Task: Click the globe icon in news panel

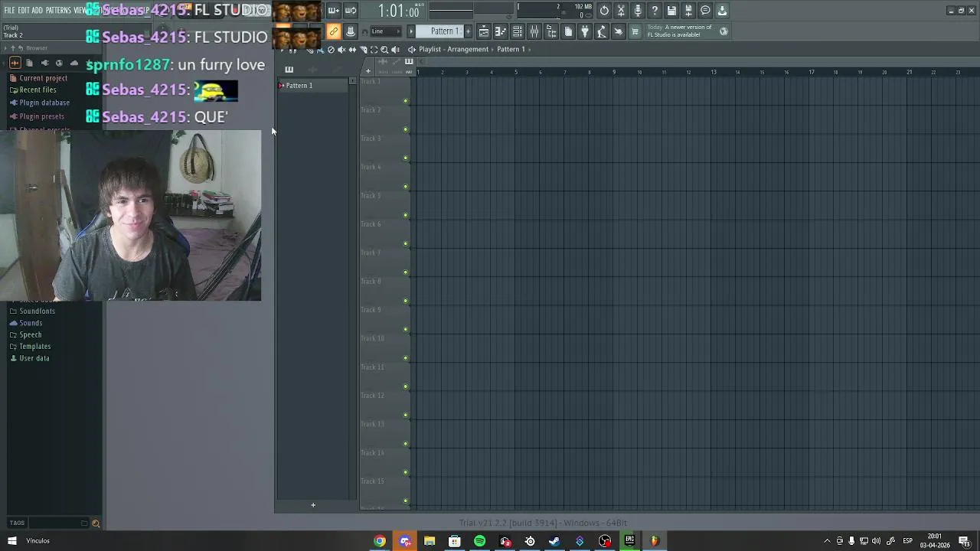Action: 724,31
